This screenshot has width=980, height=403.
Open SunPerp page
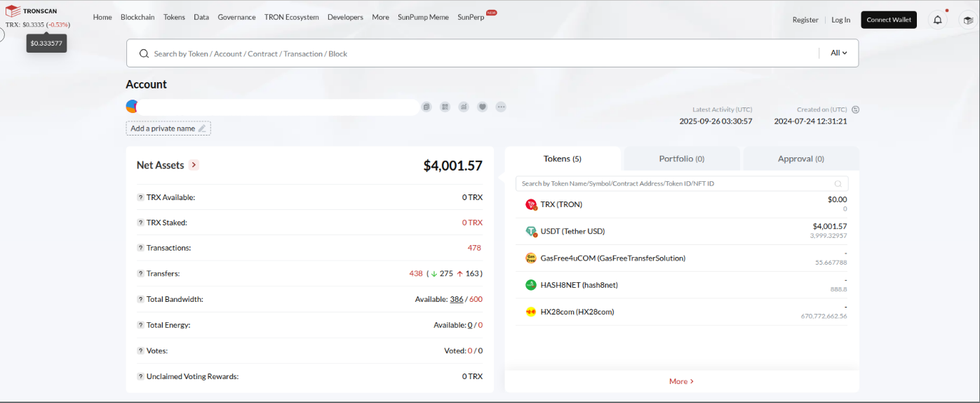tap(471, 17)
